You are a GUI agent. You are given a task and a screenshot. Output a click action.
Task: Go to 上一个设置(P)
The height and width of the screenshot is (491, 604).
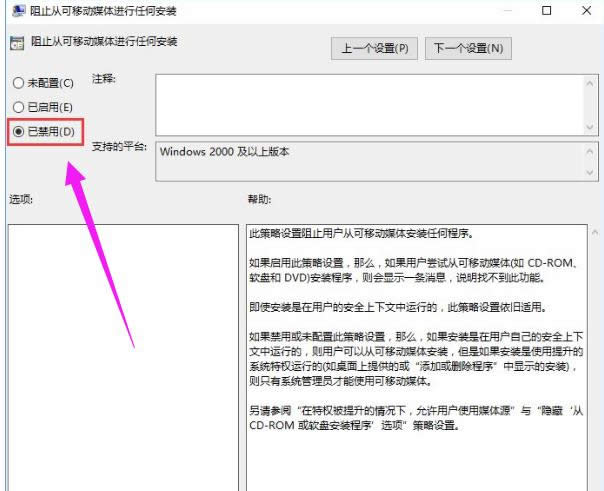point(374,48)
